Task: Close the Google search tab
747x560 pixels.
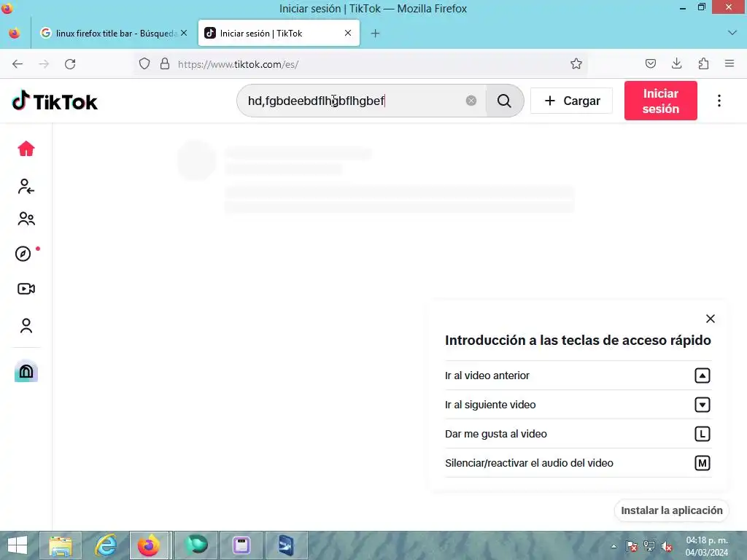Action: (x=184, y=34)
